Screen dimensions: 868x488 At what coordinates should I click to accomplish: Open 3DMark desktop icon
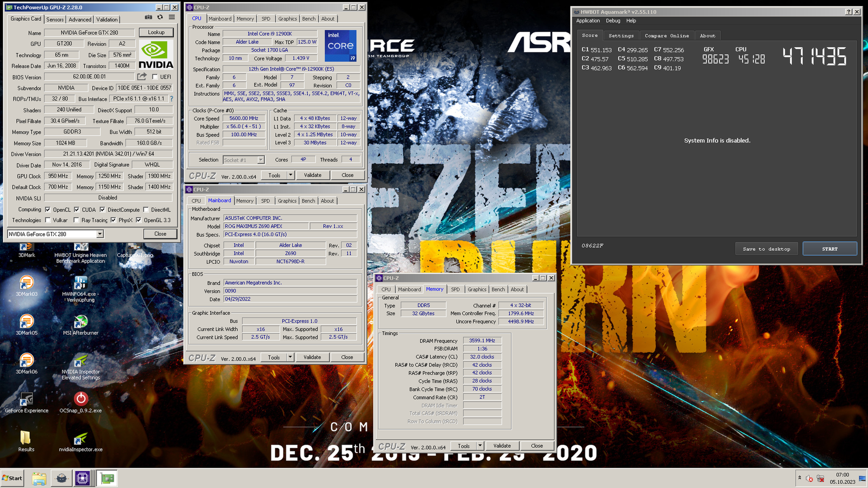[26, 250]
